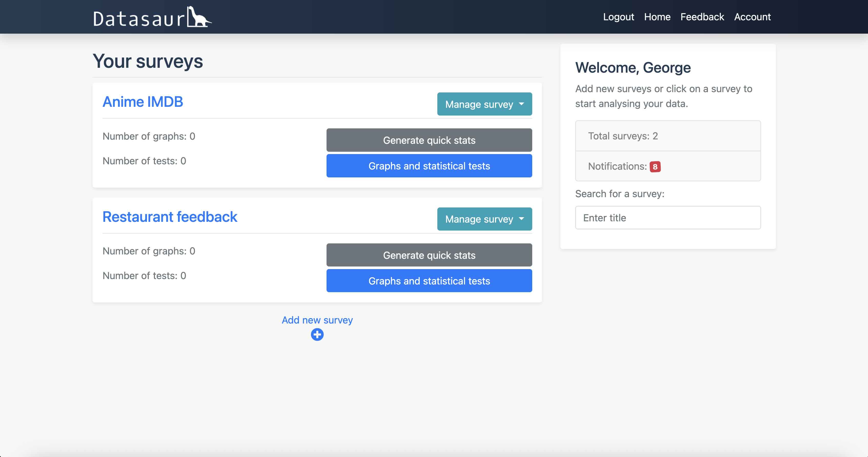
Task: Go to Home in navigation bar
Action: 657,17
